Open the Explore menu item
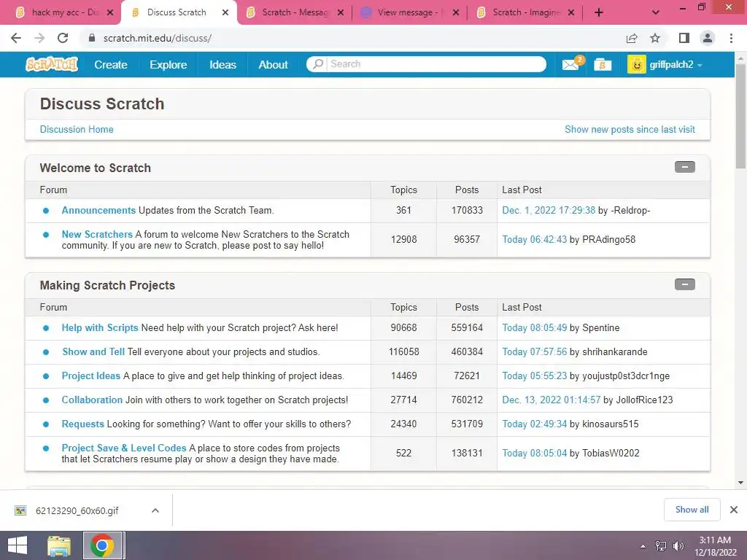The height and width of the screenshot is (560, 747). (169, 65)
